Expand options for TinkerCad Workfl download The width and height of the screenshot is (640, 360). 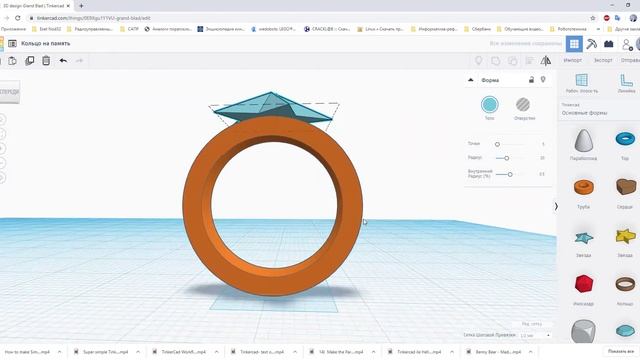tap(217, 352)
